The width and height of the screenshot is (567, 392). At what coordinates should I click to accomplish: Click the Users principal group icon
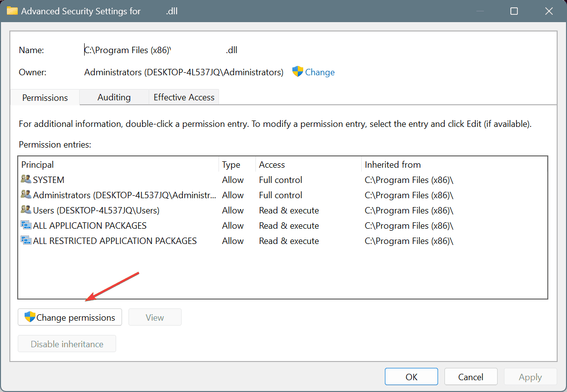26,210
